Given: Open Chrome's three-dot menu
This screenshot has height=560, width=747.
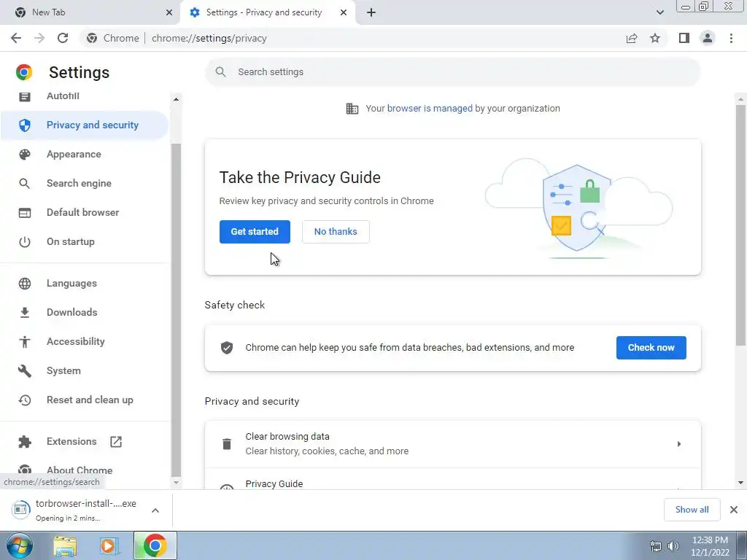Looking at the screenshot, I should coord(731,38).
